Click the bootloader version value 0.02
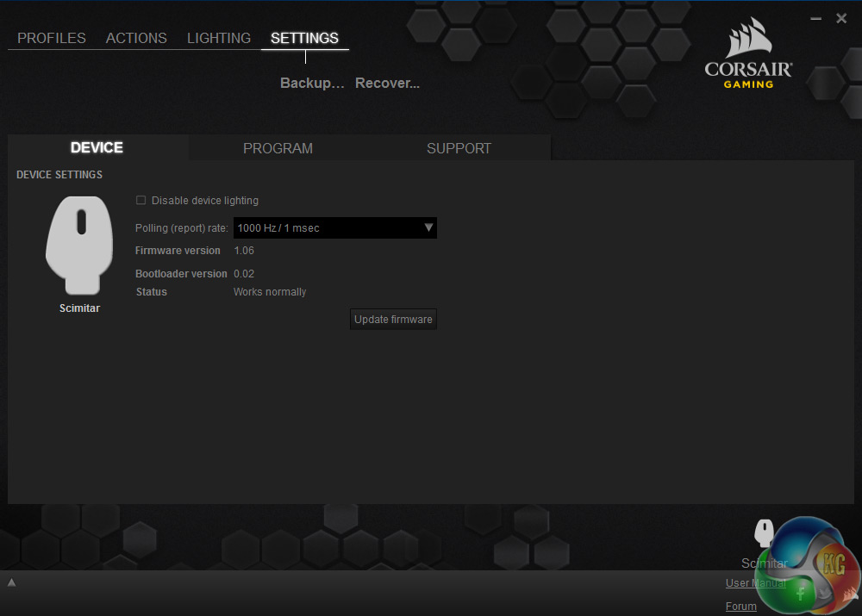Image resolution: width=862 pixels, height=616 pixels. (x=244, y=274)
